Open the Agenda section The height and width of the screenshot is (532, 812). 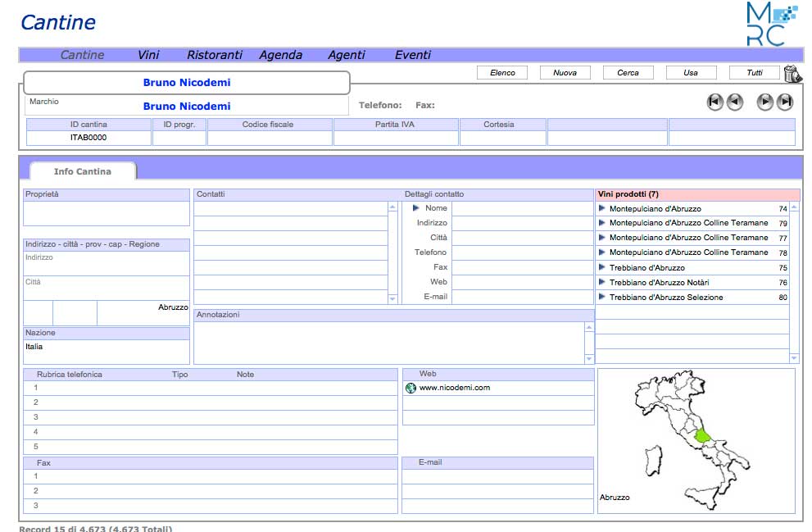[x=281, y=55]
